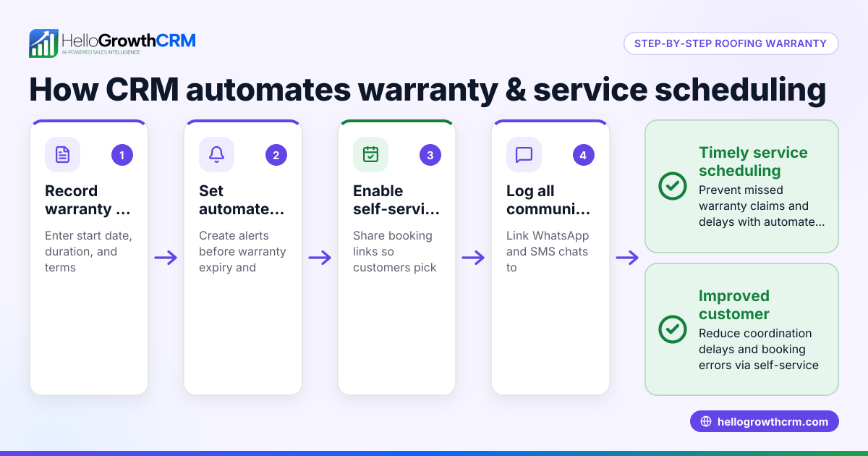The image size is (868, 456).
Task: Click the 'Improved customer' heading
Action: pyautogui.click(x=734, y=305)
